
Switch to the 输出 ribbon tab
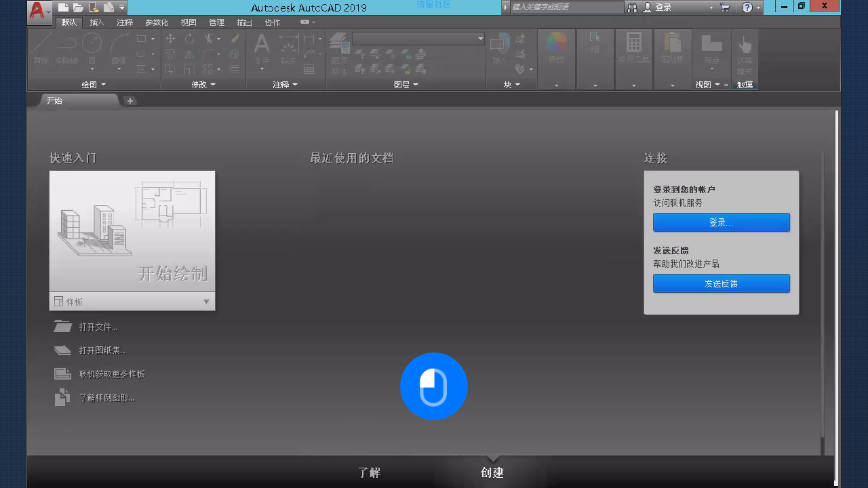244,22
